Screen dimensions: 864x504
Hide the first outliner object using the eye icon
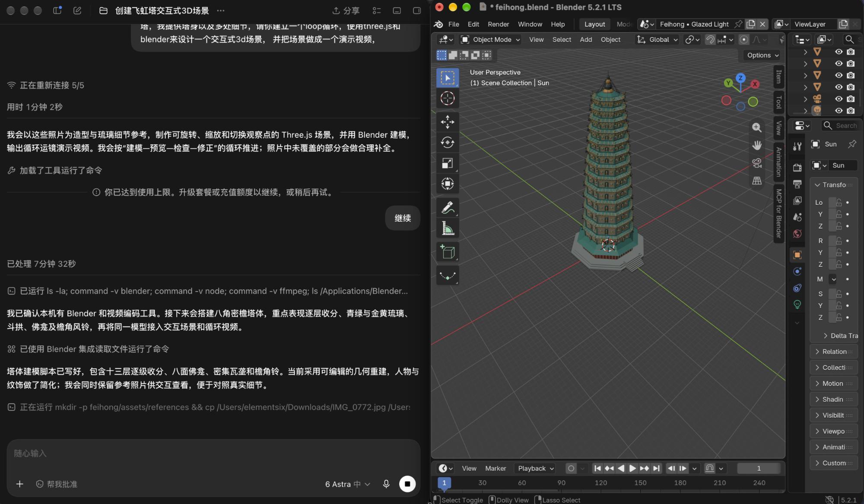coord(839,51)
